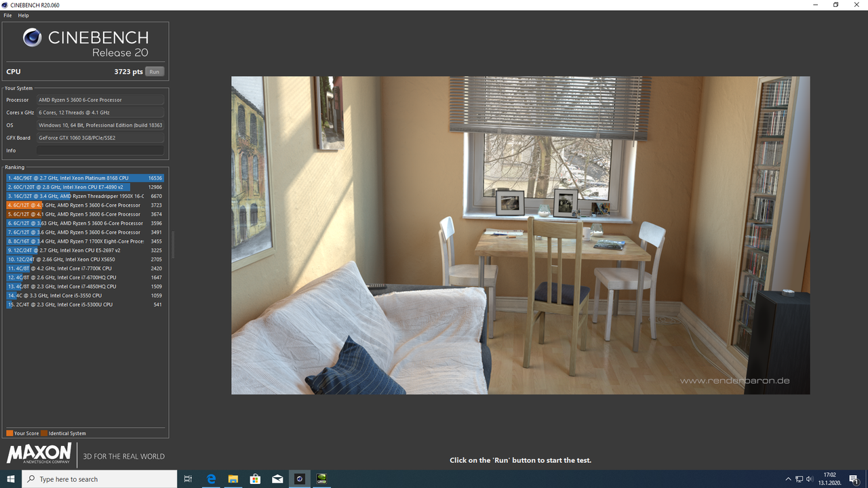Click the Greenshot icon on the taskbar
Image resolution: width=868 pixels, height=488 pixels.
pos(321,479)
